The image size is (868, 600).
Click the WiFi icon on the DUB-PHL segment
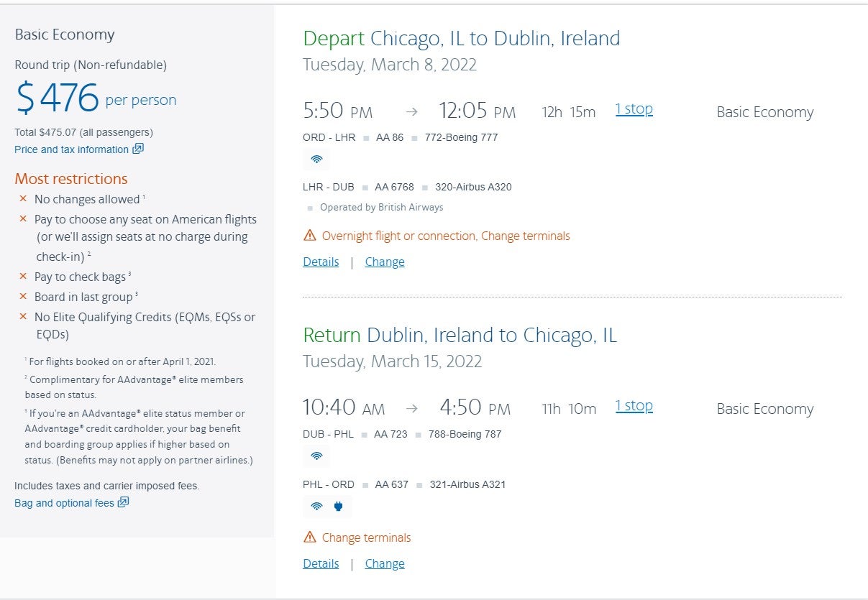(316, 456)
